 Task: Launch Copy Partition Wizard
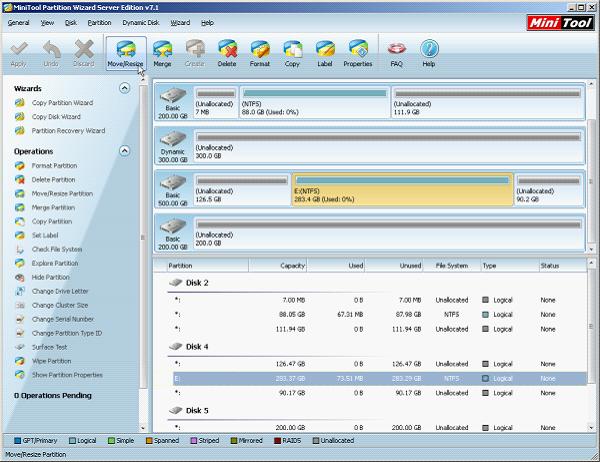[x=62, y=103]
